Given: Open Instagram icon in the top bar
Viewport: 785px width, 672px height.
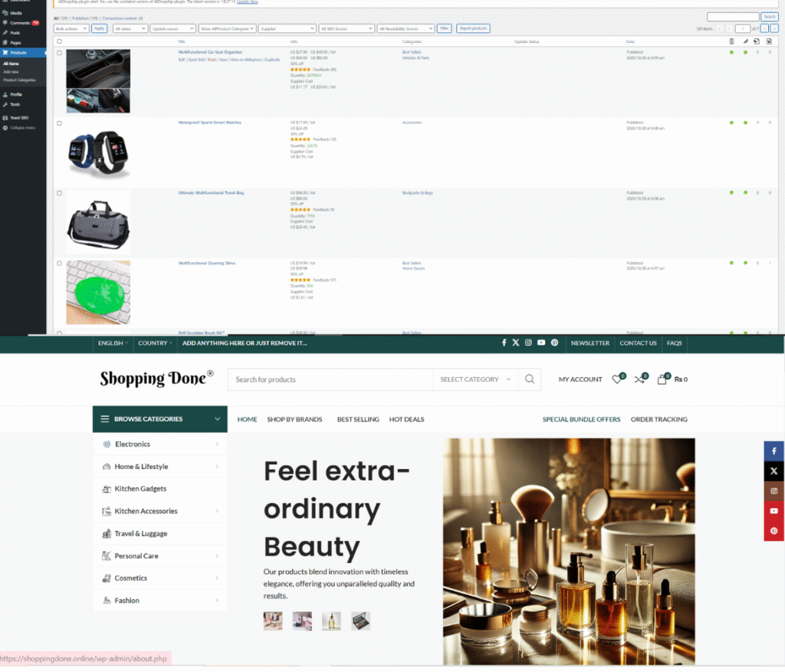Looking at the screenshot, I should [x=528, y=343].
